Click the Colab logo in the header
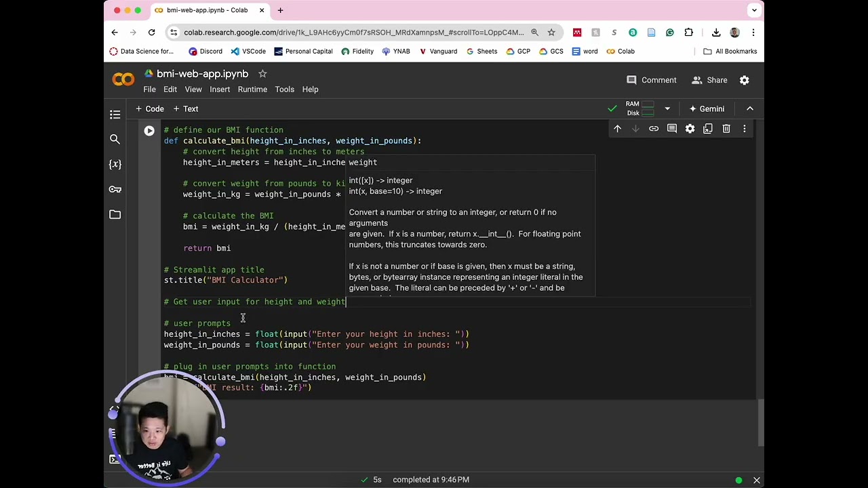This screenshot has width=868, height=488. [x=123, y=80]
